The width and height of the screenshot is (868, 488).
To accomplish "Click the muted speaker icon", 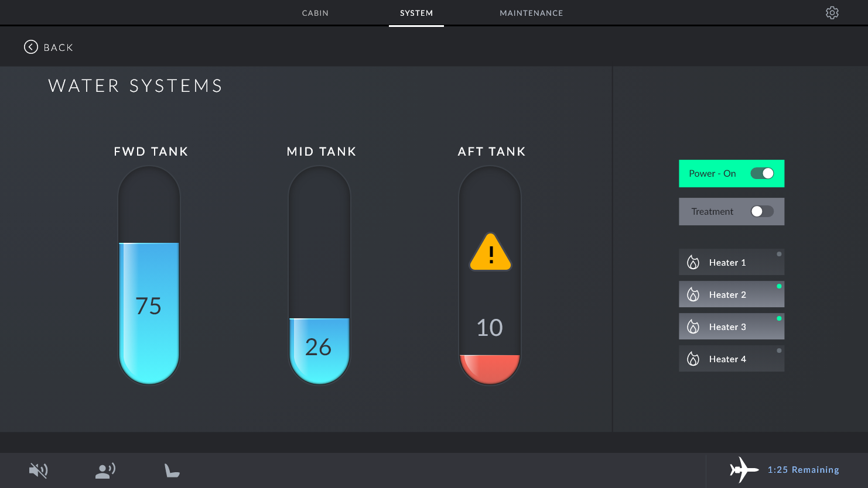I will pyautogui.click(x=38, y=470).
